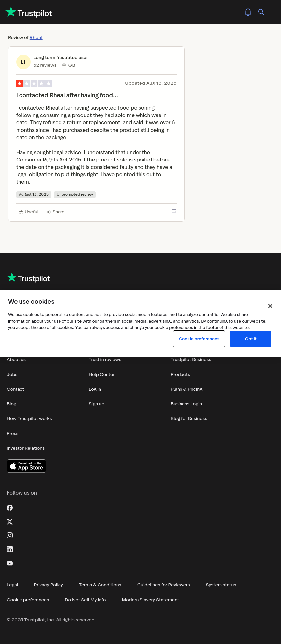The image size is (281, 644).
Task: Open Blog for Business
Action: pyautogui.click(x=189, y=419)
